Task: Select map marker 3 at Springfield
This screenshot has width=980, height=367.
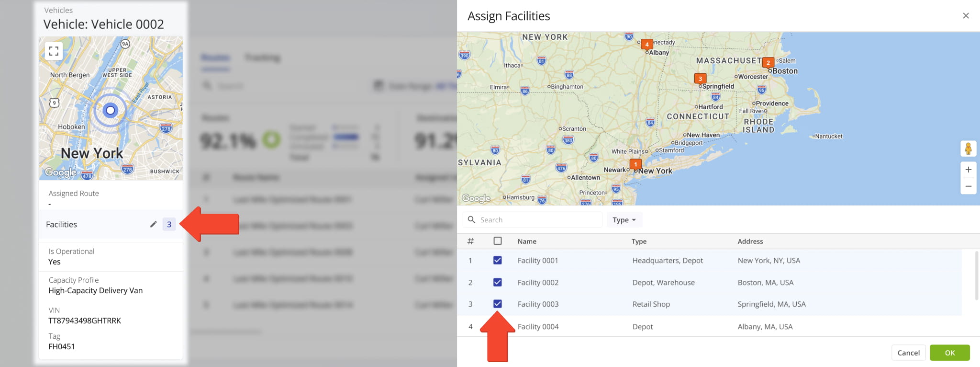Action: pyautogui.click(x=700, y=79)
